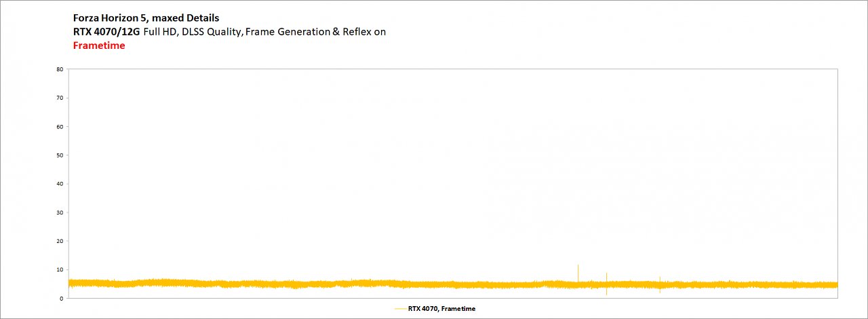The height and width of the screenshot is (319, 868).
Task: Click the tallest frametime spike on the graph
Action: point(578,271)
